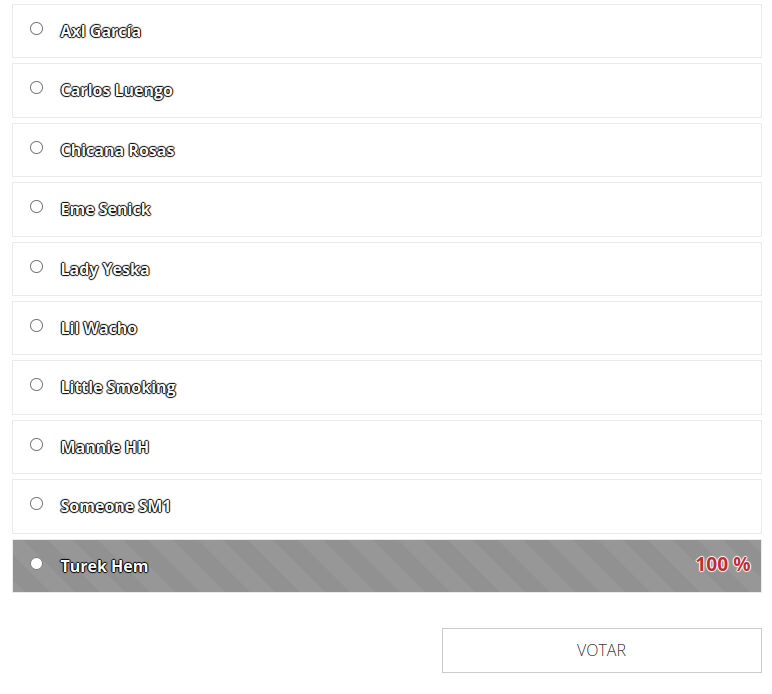
Task: Pick the Someone SM1 radio button
Action: tap(36, 504)
